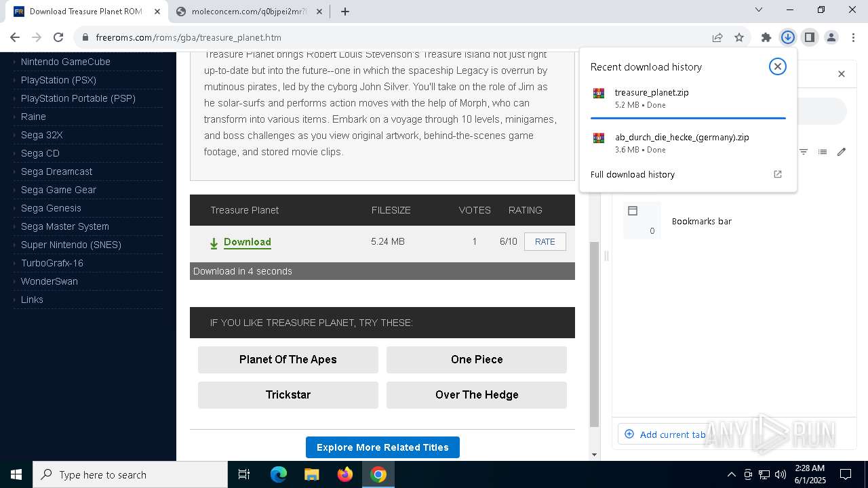Open Sega Master System sidebar link
Image resolution: width=868 pixels, height=488 pixels.
pyautogui.click(x=65, y=226)
